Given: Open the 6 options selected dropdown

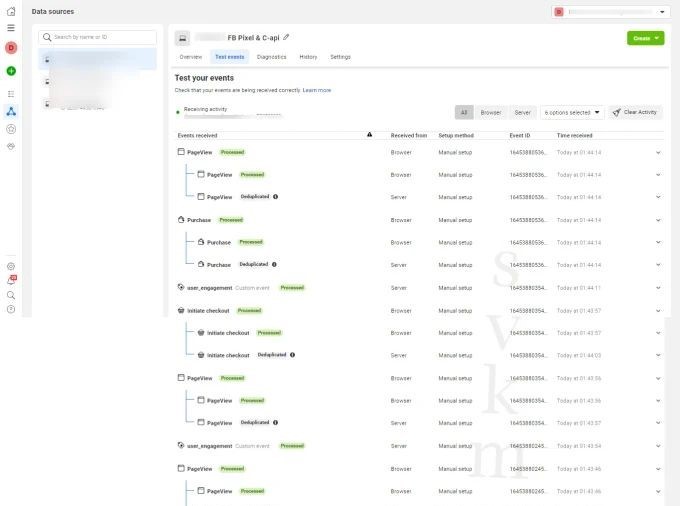Looking at the screenshot, I should click(572, 113).
